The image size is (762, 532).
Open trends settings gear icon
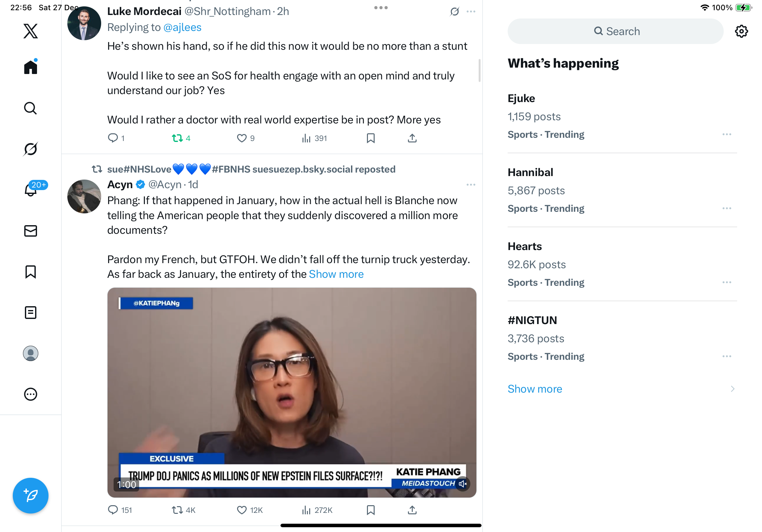pos(741,31)
